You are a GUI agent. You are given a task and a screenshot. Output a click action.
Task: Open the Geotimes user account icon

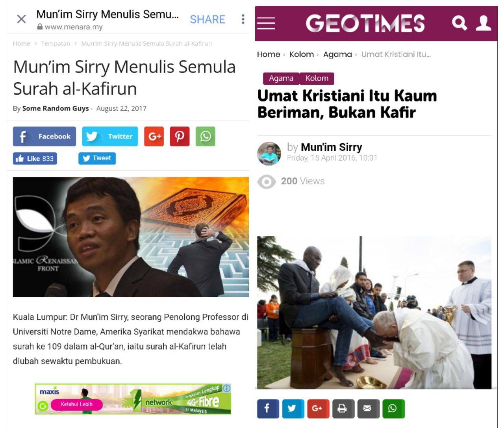pos(483,23)
